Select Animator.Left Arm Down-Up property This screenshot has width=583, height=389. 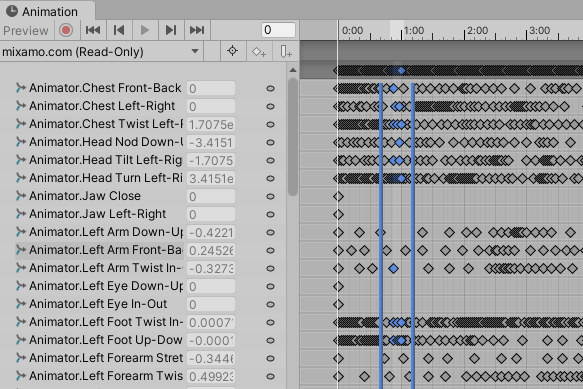coord(106,232)
